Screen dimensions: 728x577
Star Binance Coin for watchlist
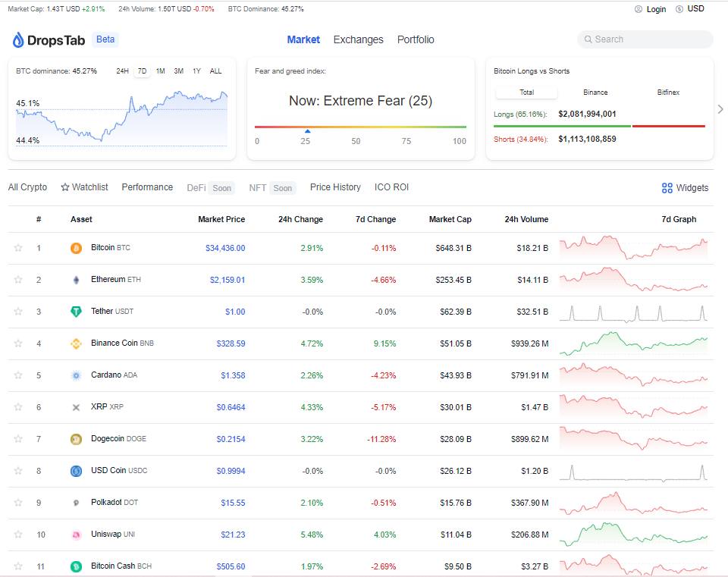click(18, 343)
